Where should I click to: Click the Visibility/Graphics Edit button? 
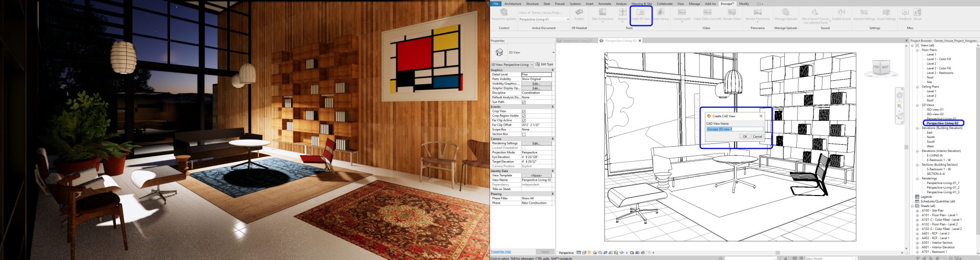point(536,84)
